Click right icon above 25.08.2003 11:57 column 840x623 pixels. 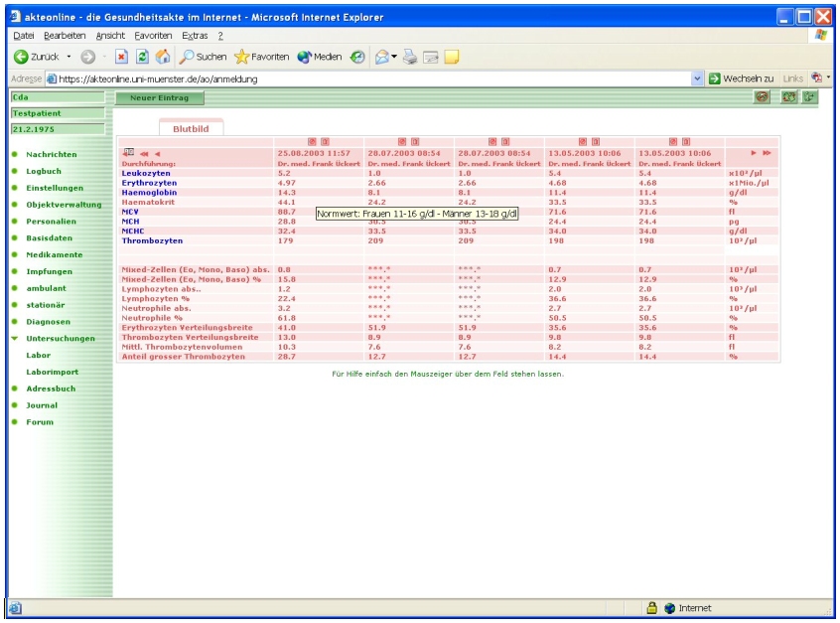click(x=325, y=141)
